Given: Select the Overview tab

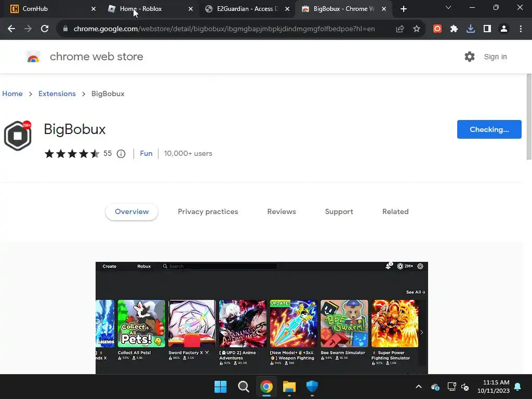Looking at the screenshot, I should point(131,212).
